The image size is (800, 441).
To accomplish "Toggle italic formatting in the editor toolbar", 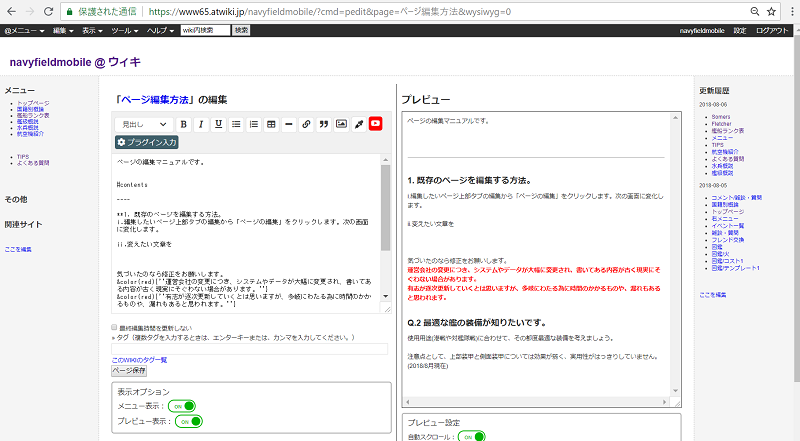I will pyautogui.click(x=201, y=124).
